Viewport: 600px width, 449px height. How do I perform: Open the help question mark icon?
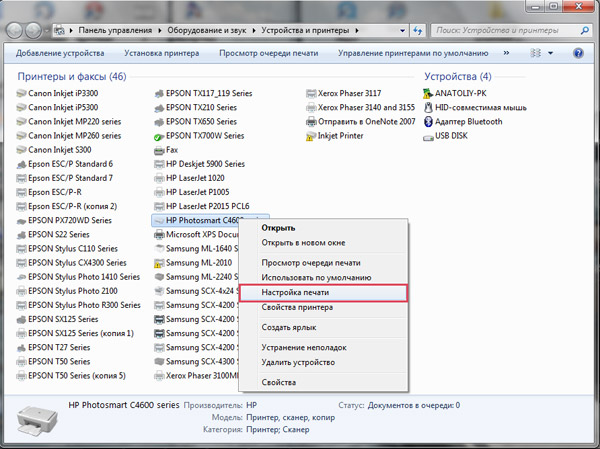[x=579, y=53]
